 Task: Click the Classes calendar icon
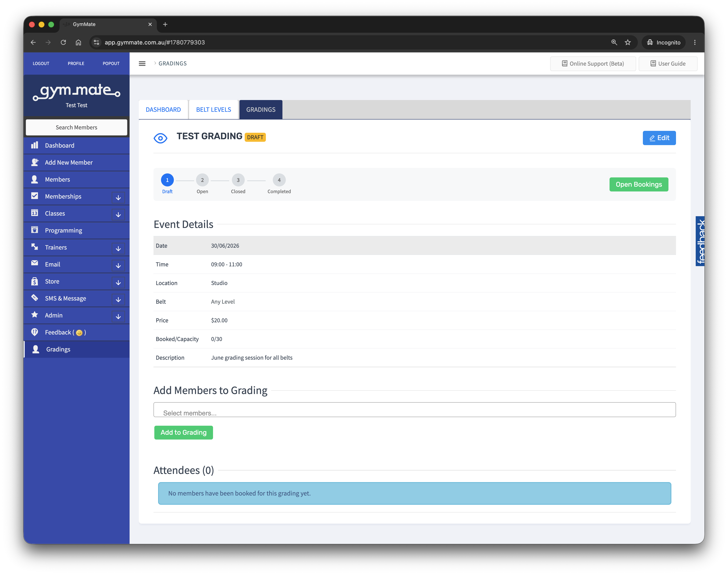(x=35, y=213)
